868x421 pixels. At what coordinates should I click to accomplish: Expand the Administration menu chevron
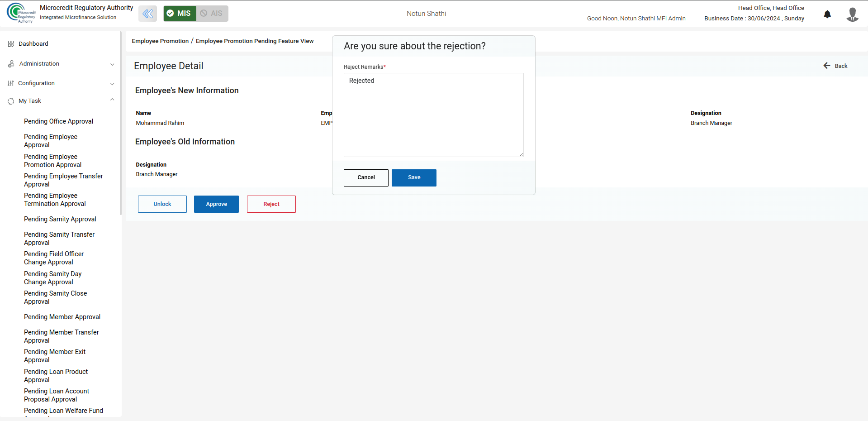(112, 64)
